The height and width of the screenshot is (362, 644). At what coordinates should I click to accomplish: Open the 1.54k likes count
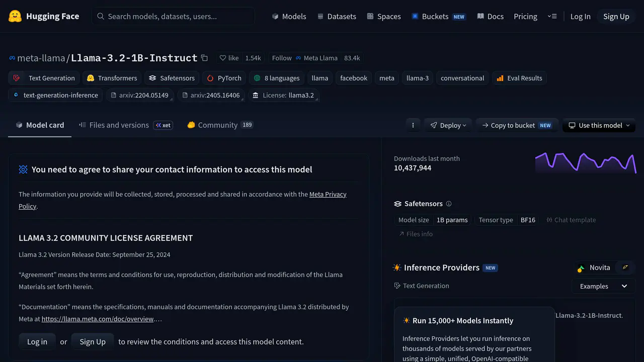coord(253,58)
